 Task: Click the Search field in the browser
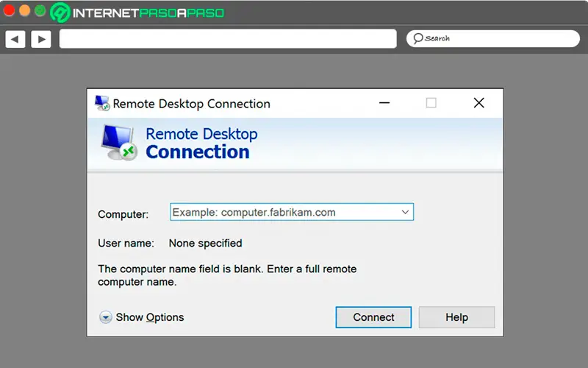[x=493, y=39]
